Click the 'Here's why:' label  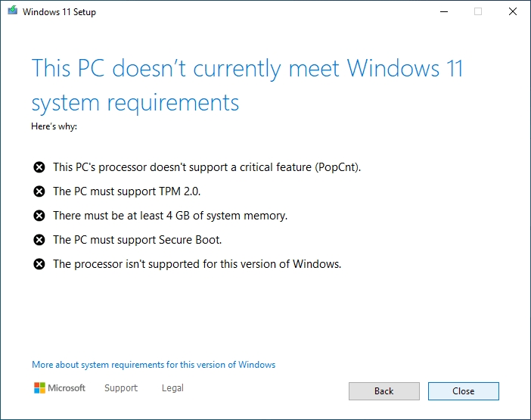coord(54,126)
